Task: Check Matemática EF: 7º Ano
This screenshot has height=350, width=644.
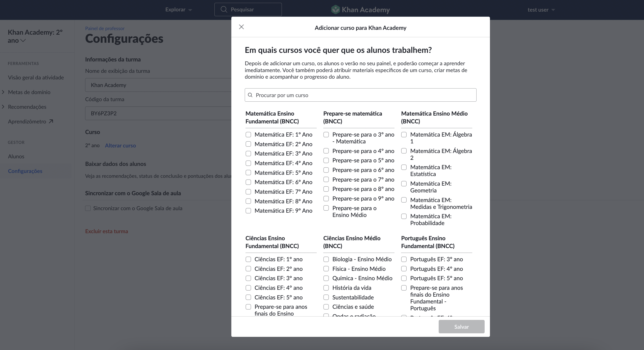Action: (x=248, y=192)
